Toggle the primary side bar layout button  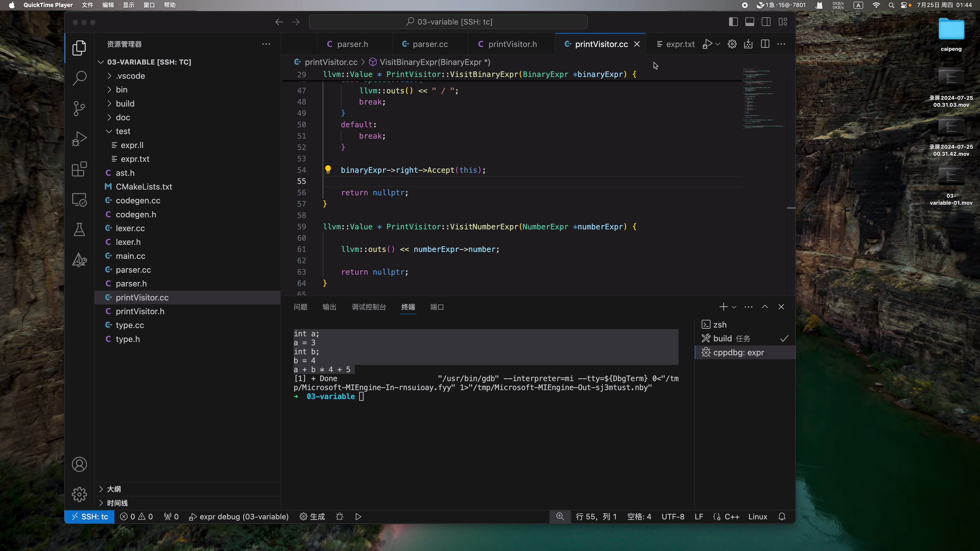point(733,22)
